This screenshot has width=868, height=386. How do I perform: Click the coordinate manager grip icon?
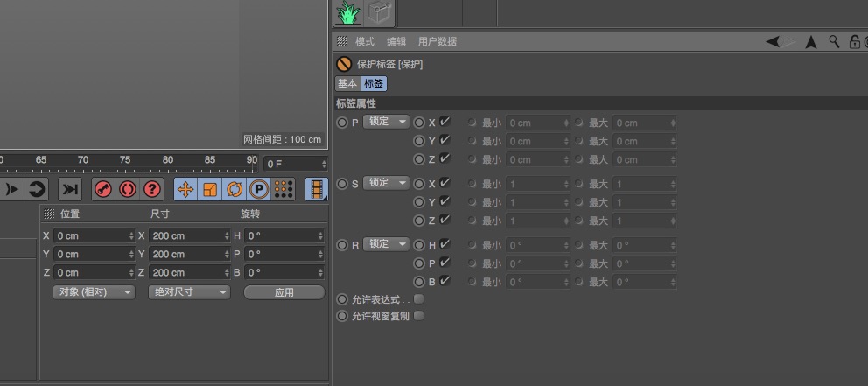(x=49, y=214)
